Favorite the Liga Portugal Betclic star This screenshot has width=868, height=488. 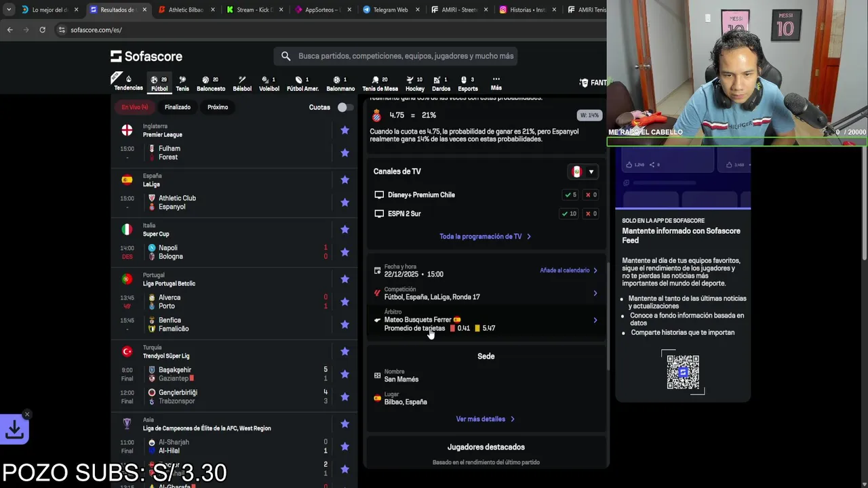pyautogui.click(x=344, y=279)
